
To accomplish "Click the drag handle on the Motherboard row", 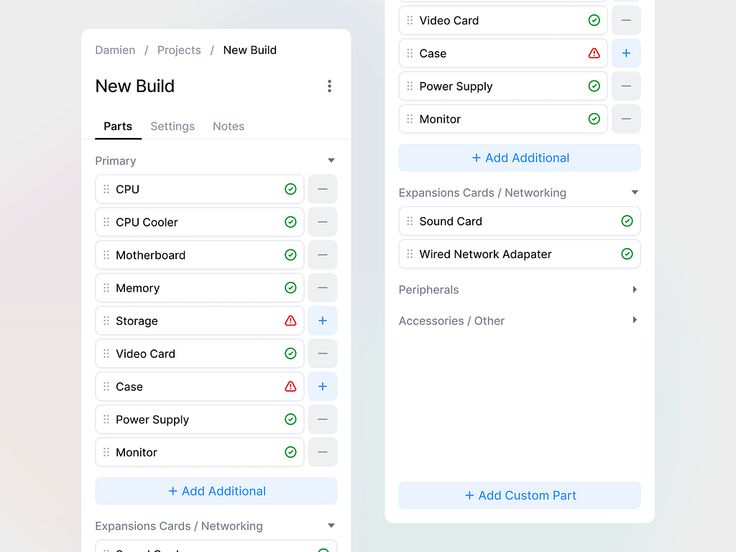I will [x=107, y=255].
